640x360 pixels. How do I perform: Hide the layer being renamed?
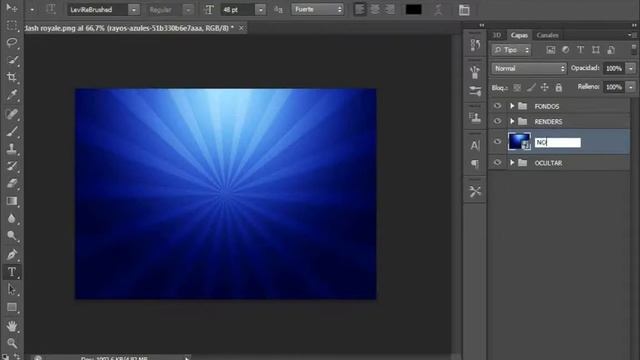497,142
